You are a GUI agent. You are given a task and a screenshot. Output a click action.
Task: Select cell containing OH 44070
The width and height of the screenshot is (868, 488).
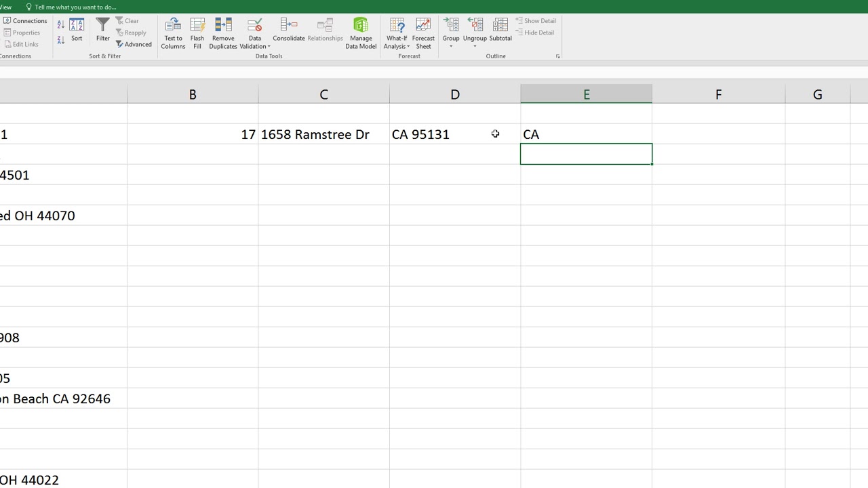(x=63, y=216)
